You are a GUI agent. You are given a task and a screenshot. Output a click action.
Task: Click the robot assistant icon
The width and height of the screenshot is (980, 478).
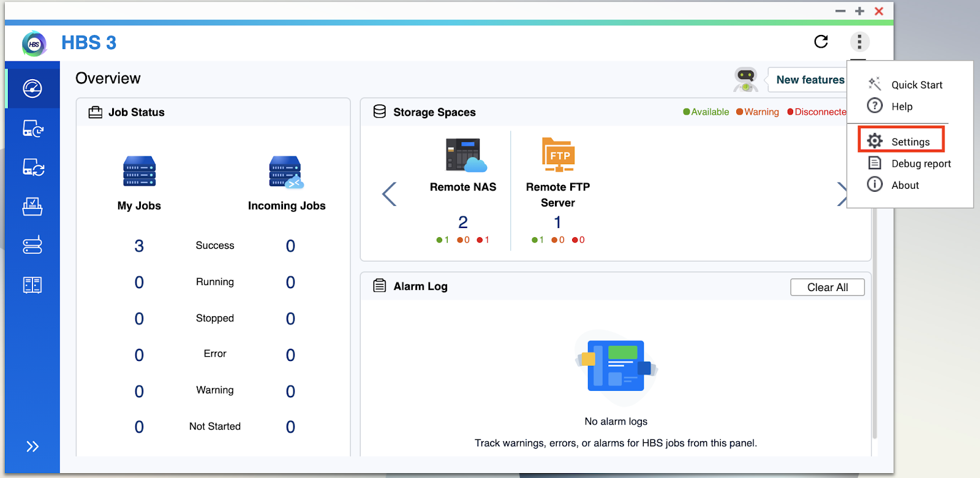click(x=745, y=80)
